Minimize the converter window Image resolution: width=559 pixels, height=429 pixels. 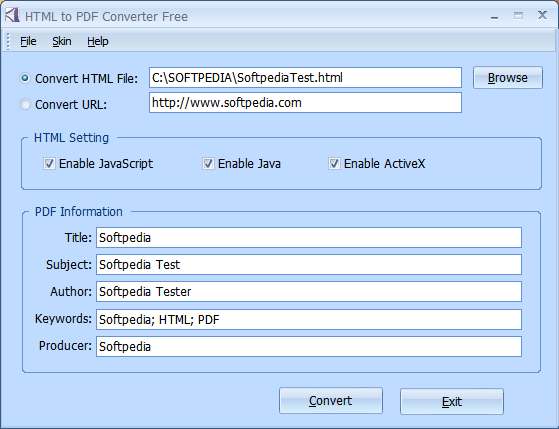pyautogui.click(x=494, y=16)
